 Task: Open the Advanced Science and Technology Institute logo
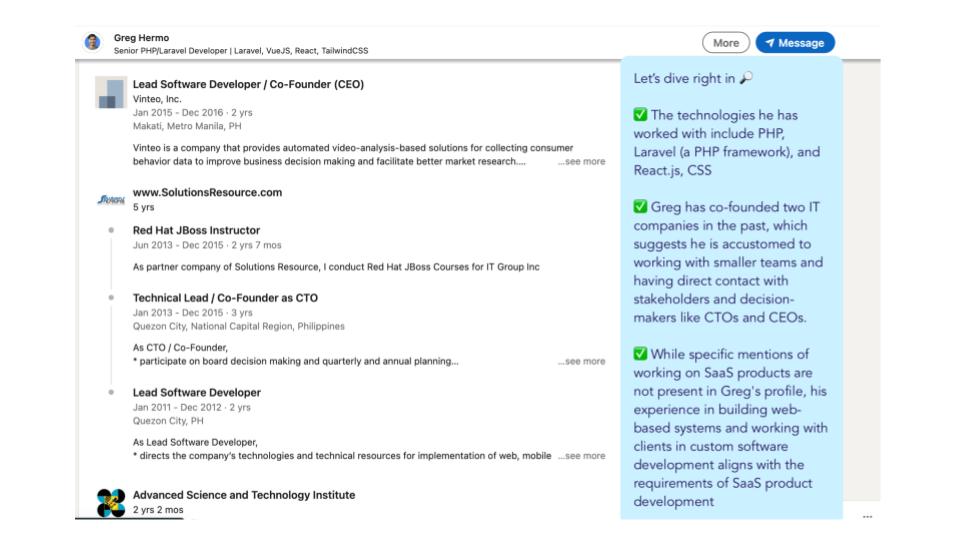pyautogui.click(x=111, y=502)
